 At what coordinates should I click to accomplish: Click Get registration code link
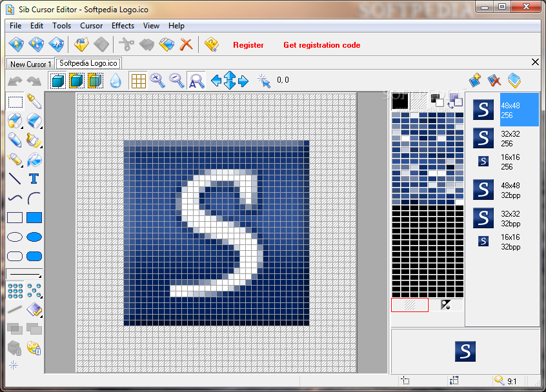322,45
